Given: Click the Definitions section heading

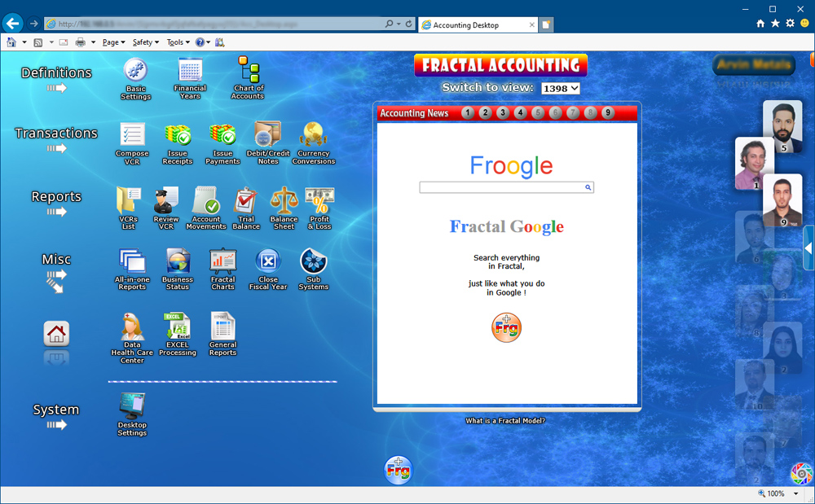Looking at the screenshot, I should point(56,72).
